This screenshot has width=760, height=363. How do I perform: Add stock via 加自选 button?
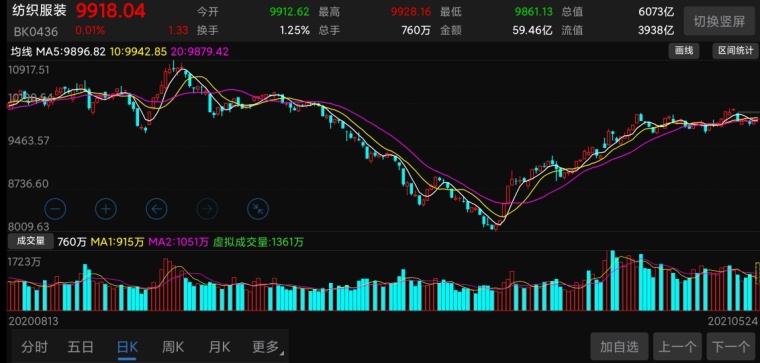pos(619,347)
